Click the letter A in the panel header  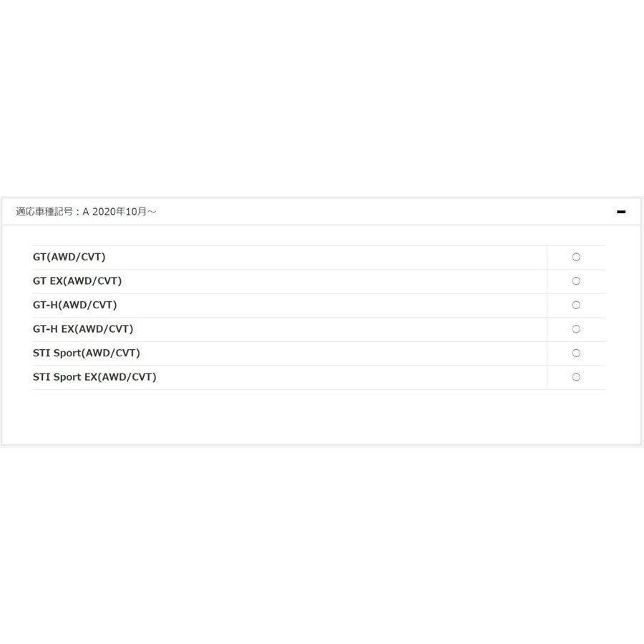tap(86, 212)
